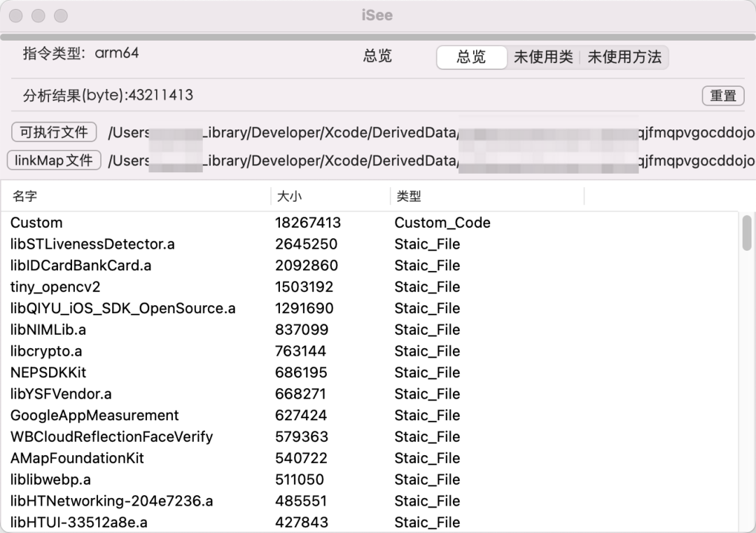Click the size value 837099

click(302, 329)
